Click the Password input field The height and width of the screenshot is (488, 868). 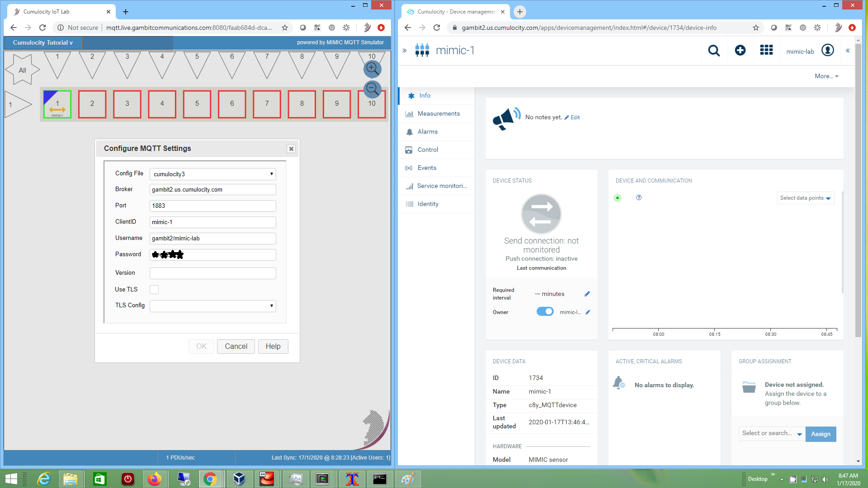point(213,255)
